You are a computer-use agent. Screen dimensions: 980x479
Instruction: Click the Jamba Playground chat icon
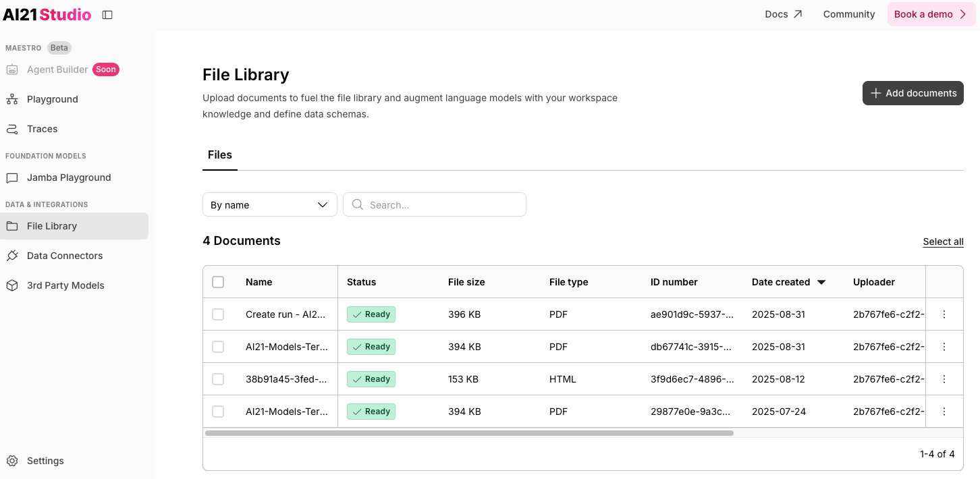point(12,177)
